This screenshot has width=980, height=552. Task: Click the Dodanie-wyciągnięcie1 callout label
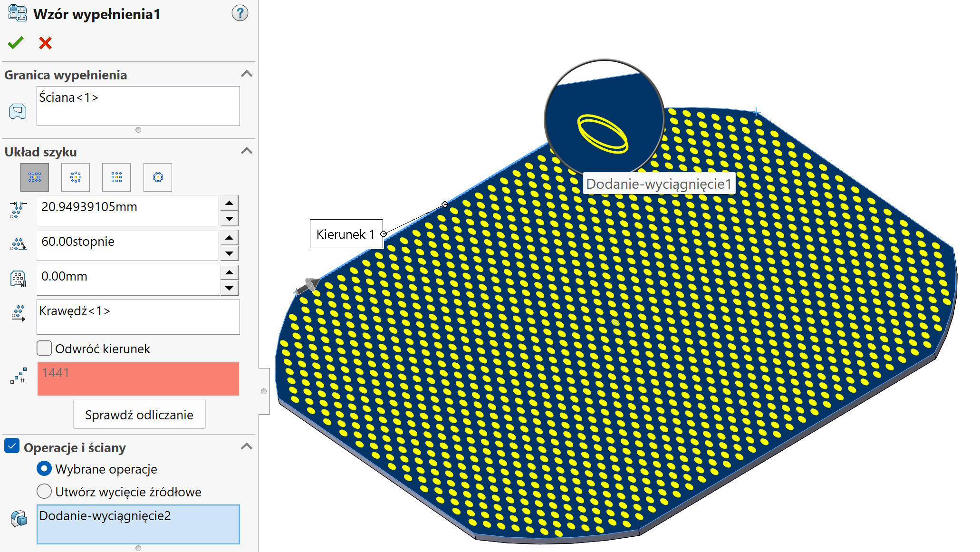coord(659,184)
